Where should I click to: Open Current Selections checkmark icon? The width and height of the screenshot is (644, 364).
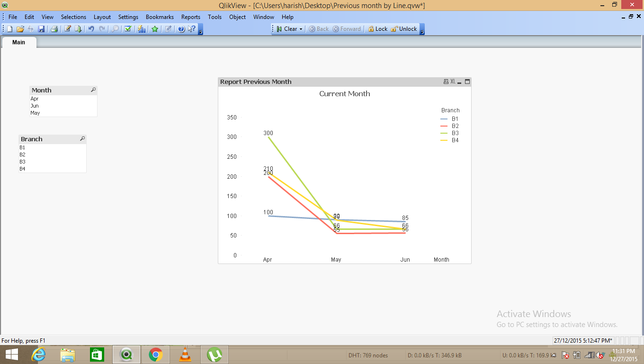pyautogui.click(x=128, y=29)
